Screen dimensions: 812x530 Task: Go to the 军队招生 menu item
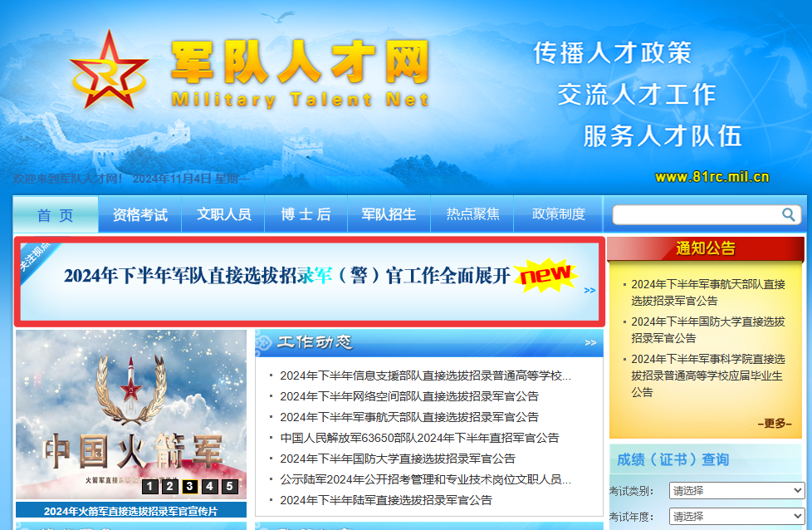pos(389,214)
